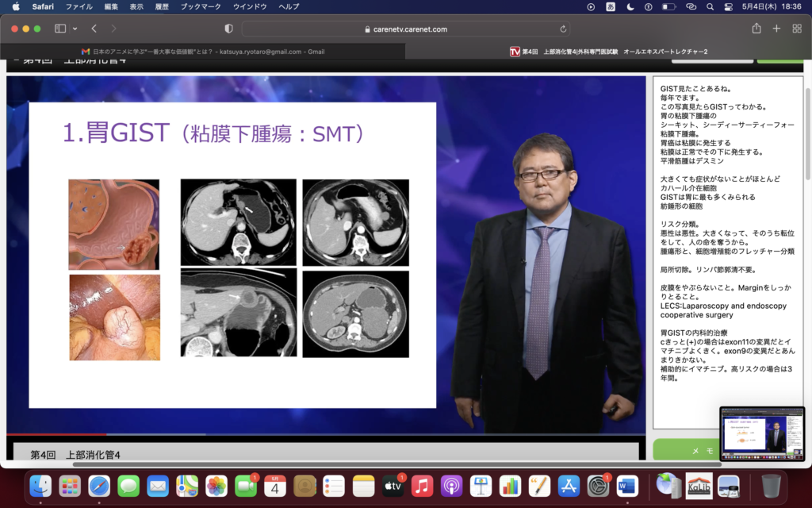Screen dimensions: 812x508
Task: Open the ファイル menu
Action: pyautogui.click(x=79, y=6)
